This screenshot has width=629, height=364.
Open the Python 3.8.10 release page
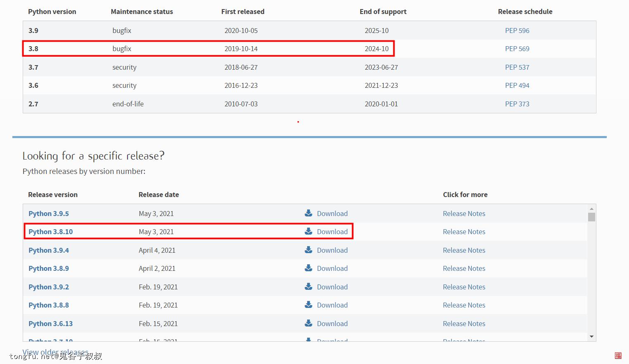[50, 232]
